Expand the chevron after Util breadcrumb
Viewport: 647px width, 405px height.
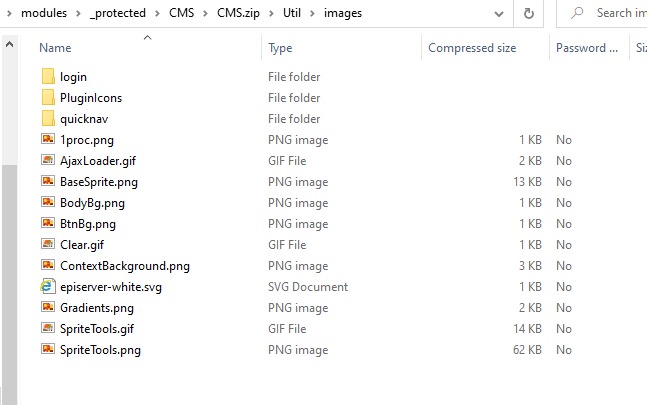(x=315, y=13)
